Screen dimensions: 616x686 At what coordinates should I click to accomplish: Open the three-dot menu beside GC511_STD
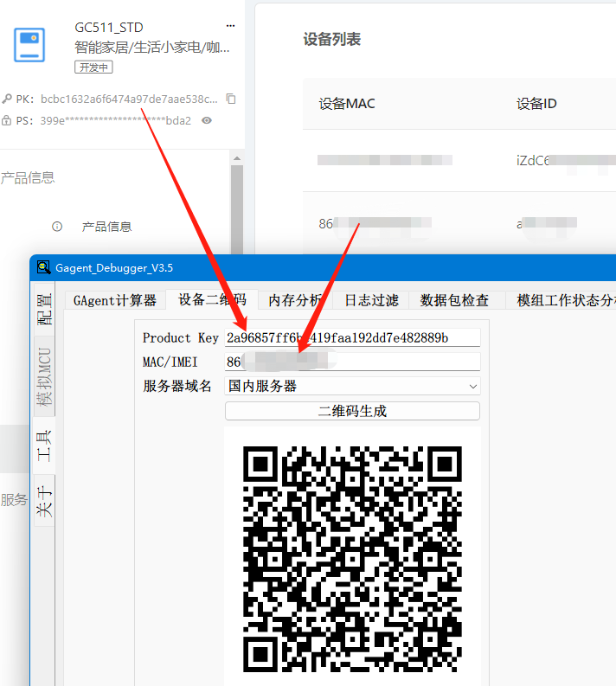[230, 26]
